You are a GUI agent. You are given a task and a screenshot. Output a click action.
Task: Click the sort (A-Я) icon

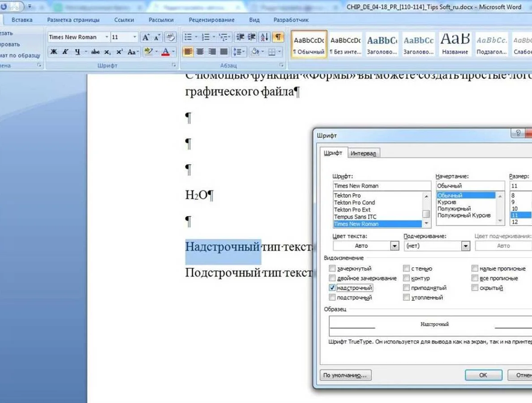coord(265,37)
